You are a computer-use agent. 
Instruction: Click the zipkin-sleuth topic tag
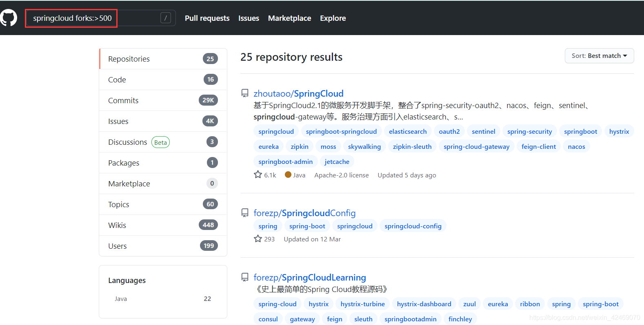[x=412, y=146]
